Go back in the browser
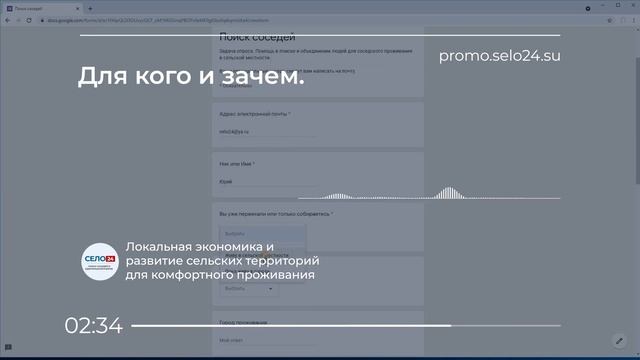The image size is (640, 360). (x=8, y=20)
